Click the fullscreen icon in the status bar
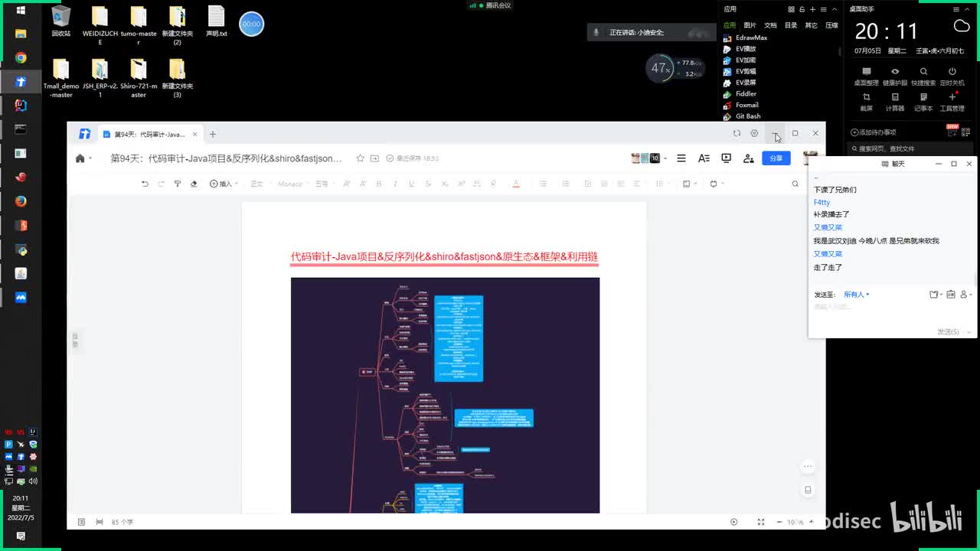 760,522
